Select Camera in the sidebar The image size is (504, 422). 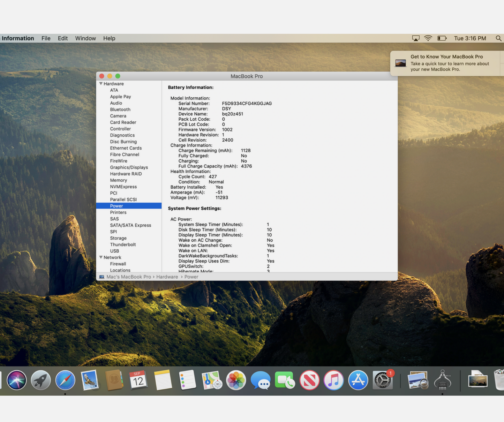pos(118,116)
